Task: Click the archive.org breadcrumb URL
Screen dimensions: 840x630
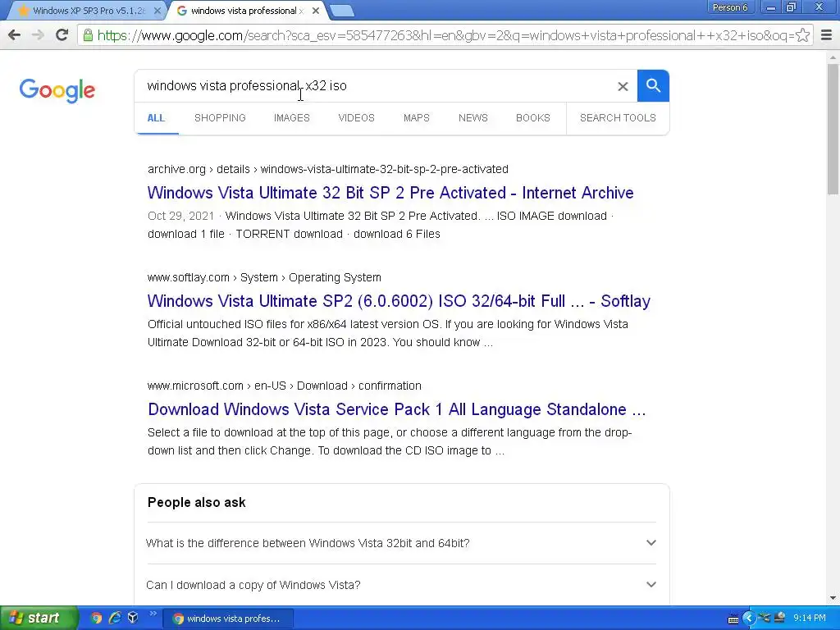Action: click(328, 169)
